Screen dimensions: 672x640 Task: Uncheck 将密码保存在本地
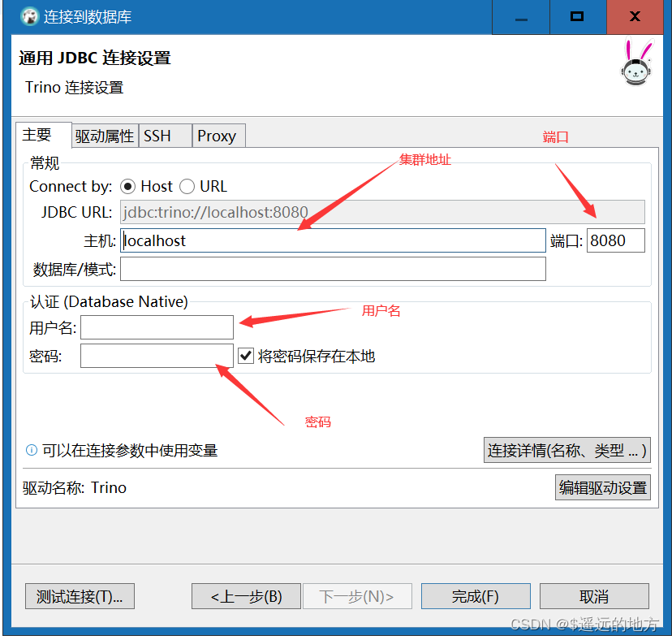click(x=245, y=355)
